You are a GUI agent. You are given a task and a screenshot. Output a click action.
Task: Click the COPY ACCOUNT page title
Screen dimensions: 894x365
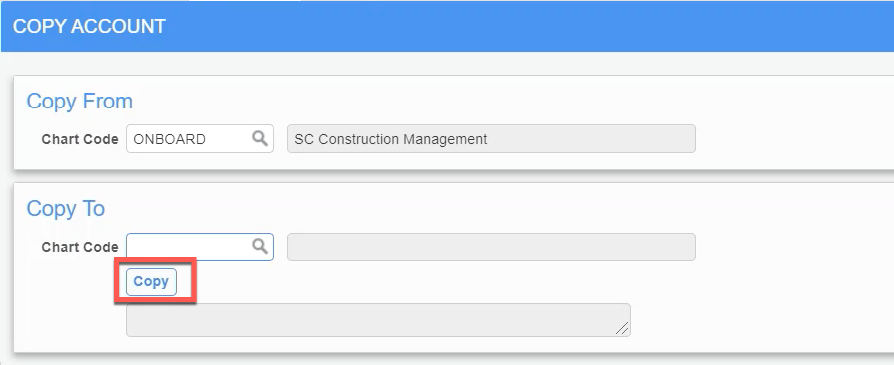(x=89, y=26)
